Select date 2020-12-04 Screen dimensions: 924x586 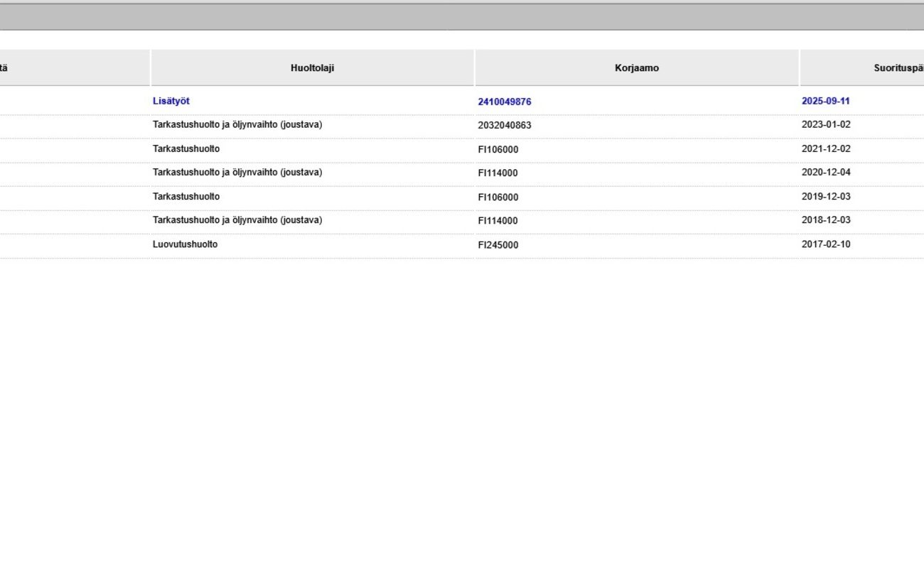pos(826,173)
